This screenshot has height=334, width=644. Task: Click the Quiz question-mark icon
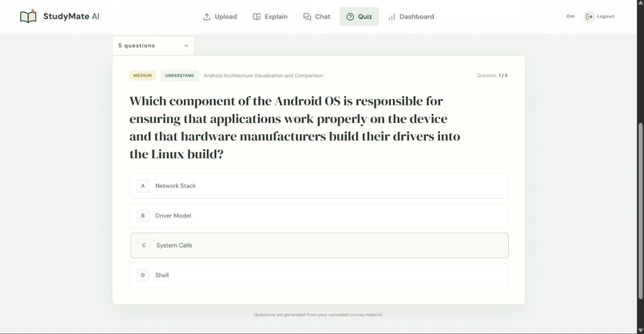350,17
